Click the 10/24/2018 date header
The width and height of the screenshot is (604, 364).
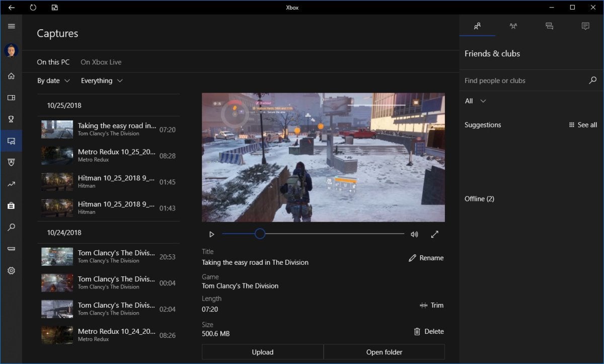[x=64, y=233]
